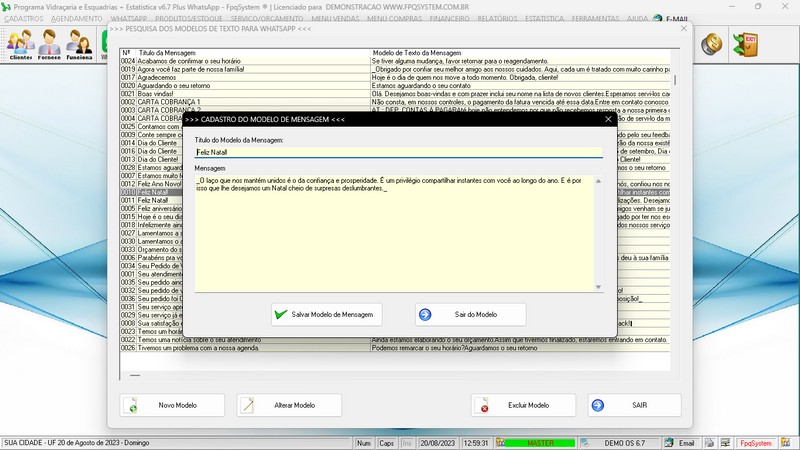Click the MASTER user indicator in status bar

pos(540,443)
